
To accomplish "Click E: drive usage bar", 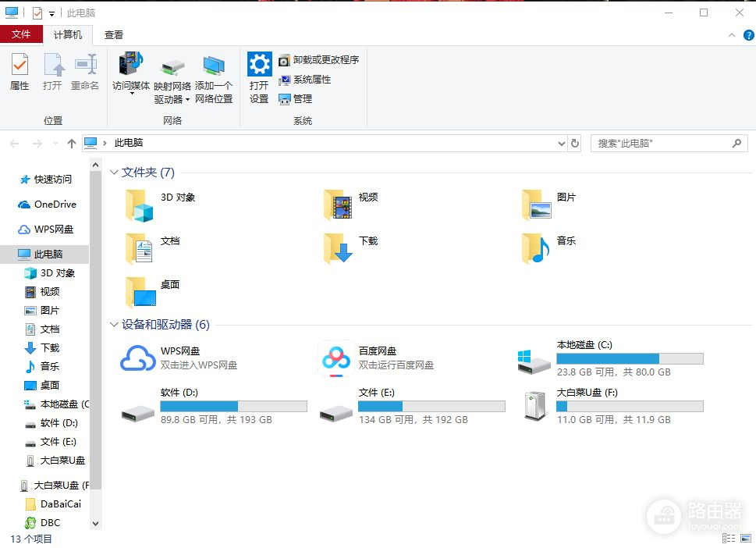I will 432,406.
